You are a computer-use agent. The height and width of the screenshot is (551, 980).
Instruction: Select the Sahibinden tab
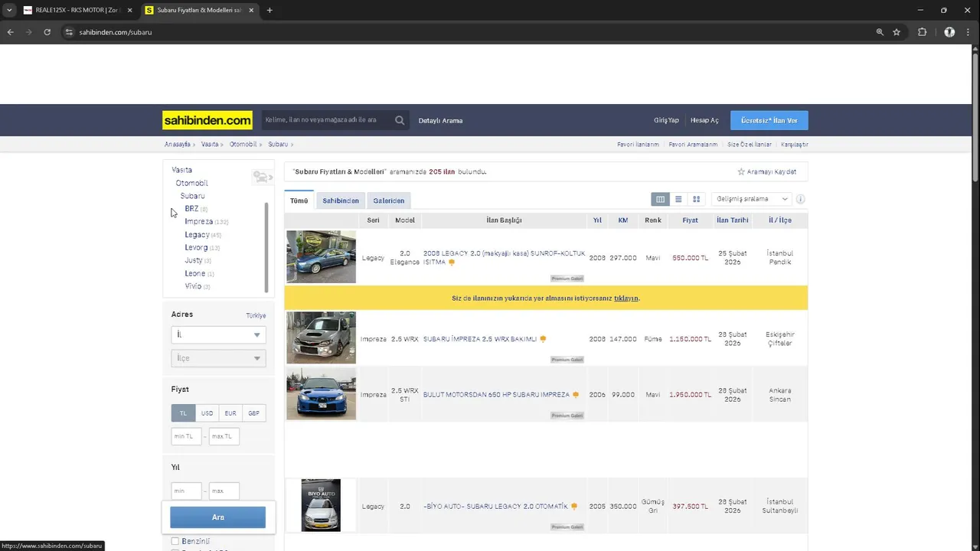(341, 201)
